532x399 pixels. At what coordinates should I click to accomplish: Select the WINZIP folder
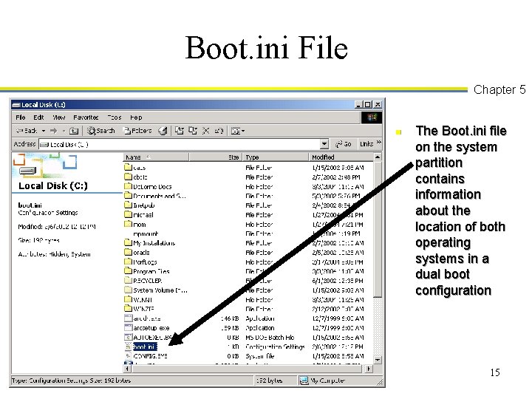click(x=139, y=309)
